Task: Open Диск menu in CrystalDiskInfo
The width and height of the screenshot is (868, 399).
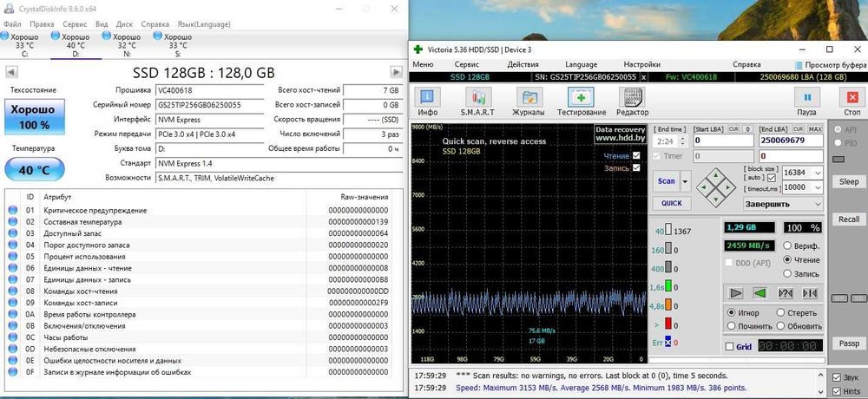Action: tap(124, 24)
